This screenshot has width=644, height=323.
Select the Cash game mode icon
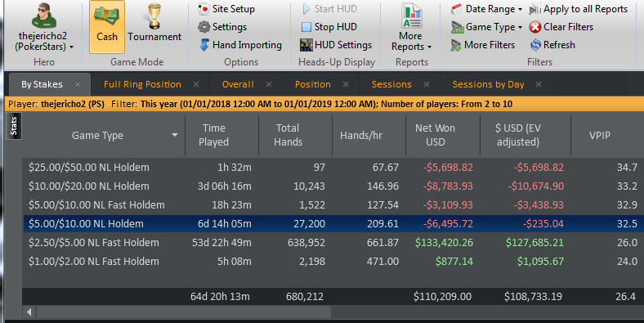point(107,27)
